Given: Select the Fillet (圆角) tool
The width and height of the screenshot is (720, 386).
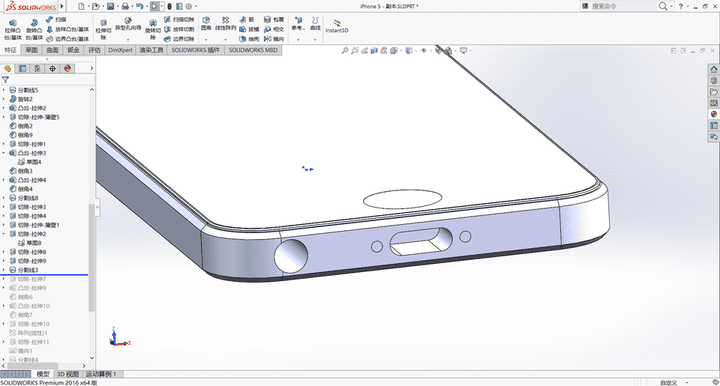Looking at the screenshot, I should click(x=206, y=24).
